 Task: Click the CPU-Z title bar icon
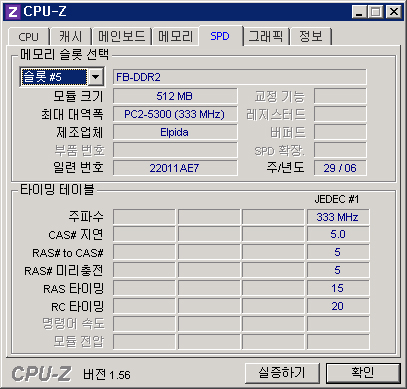pyautogui.click(x=13, y=12)
